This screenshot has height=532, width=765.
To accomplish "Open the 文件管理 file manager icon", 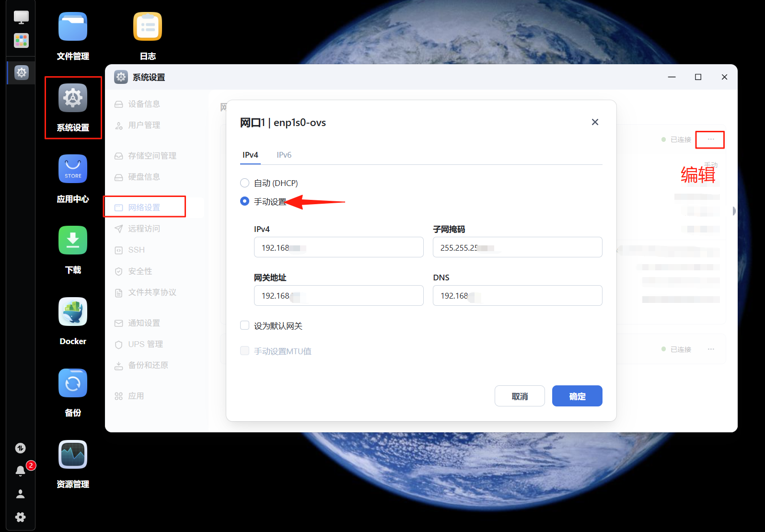I will pos(73,27).
